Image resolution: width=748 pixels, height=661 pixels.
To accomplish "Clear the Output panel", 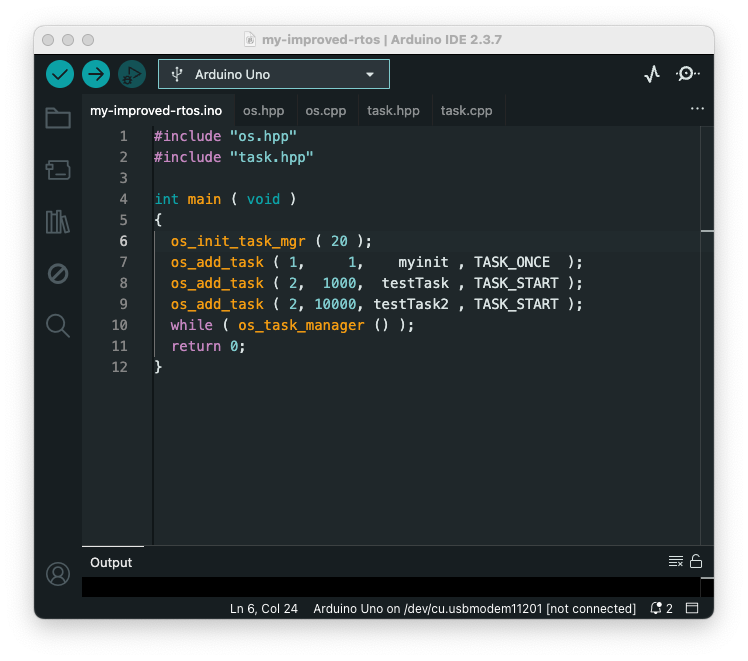I will pyautogui.click(x=675, y=561).
